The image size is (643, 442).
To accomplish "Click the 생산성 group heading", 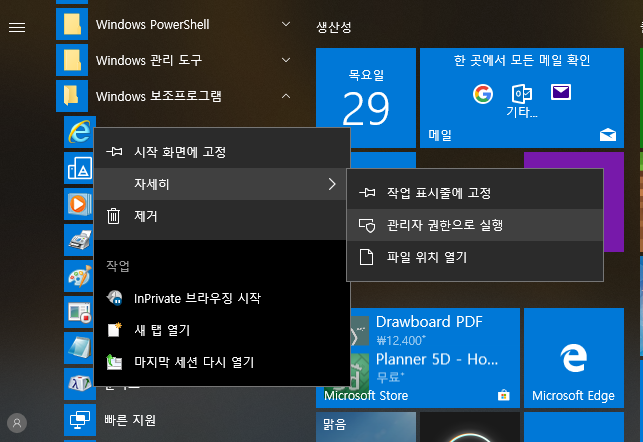I will pyautogui.click(x=333, y=27).
